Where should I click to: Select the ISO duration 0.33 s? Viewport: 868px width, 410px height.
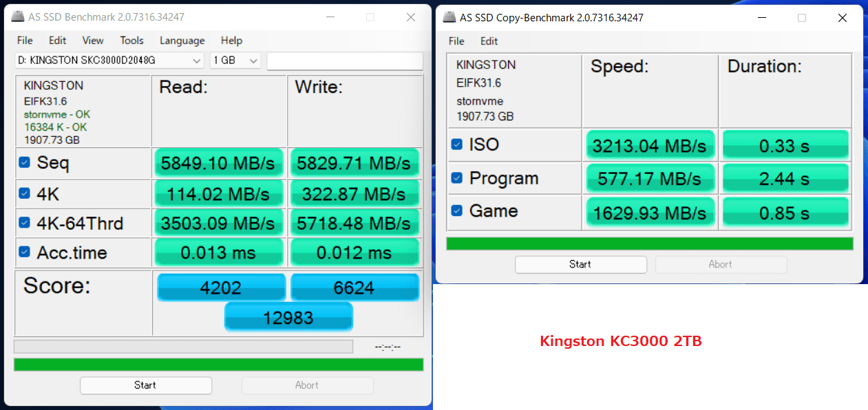[785, 145]
